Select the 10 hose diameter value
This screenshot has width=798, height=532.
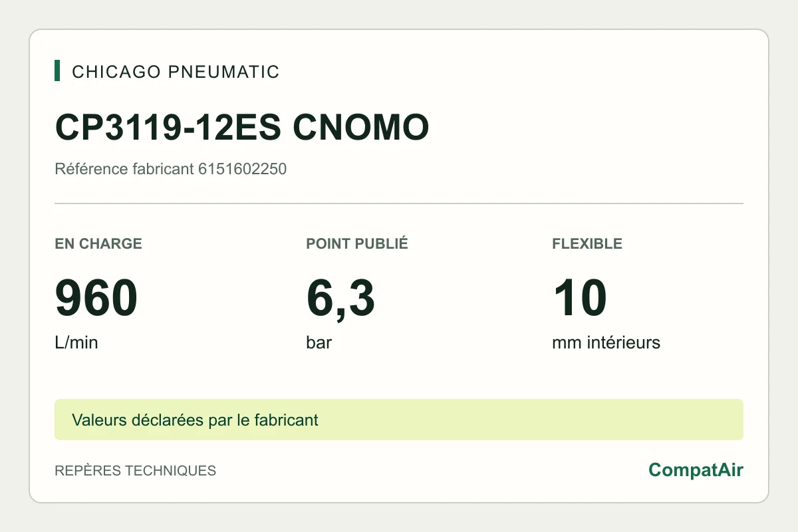tap(579, 298)
